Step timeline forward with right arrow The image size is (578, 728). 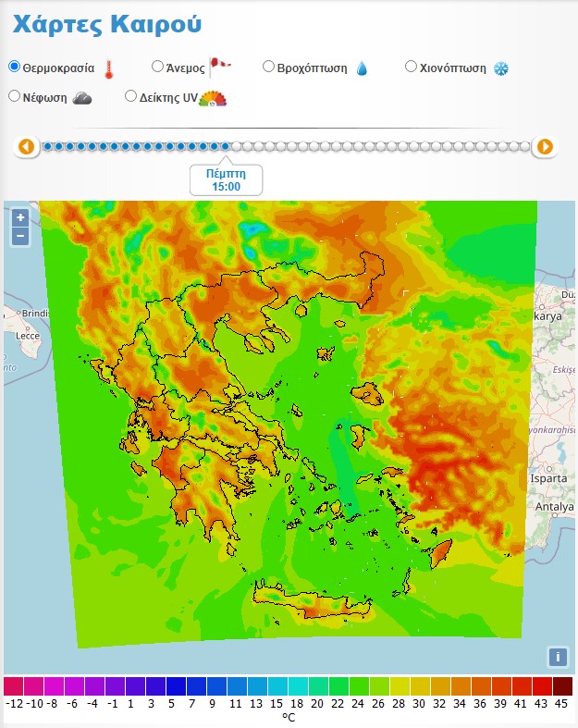pos(545,146)
